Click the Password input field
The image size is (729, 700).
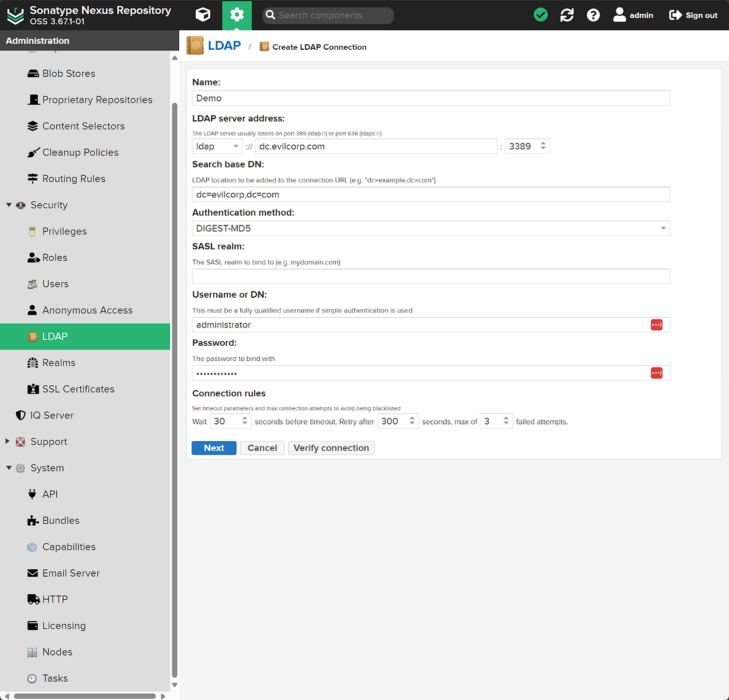point(431,373)
